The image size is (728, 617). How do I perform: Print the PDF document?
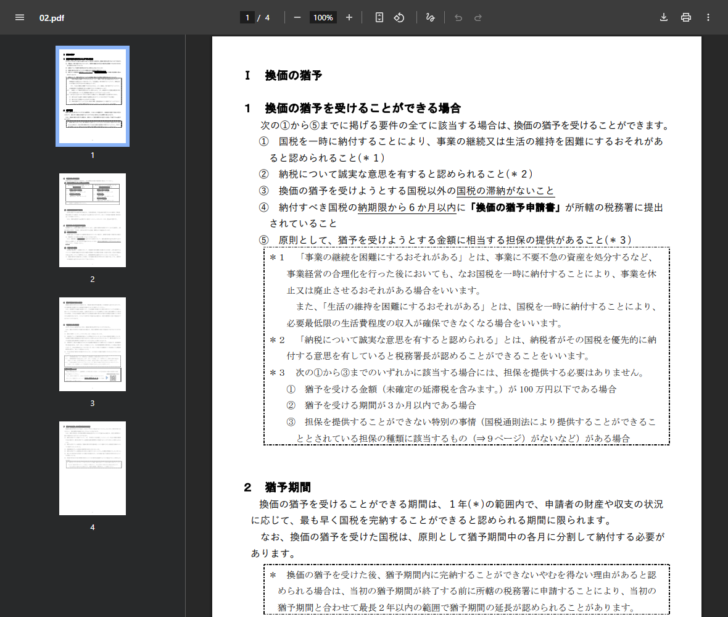tap(686, 18)
